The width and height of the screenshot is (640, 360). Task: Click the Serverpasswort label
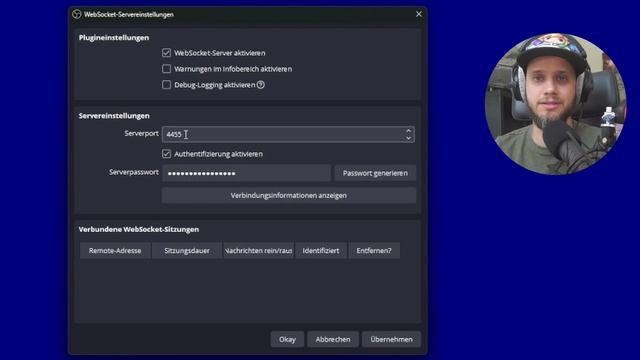tap(134, 172)
